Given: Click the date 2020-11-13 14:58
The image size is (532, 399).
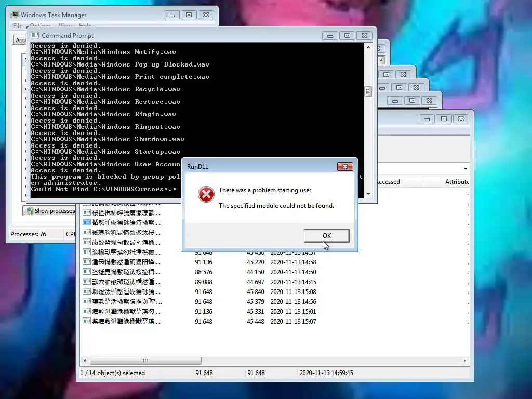Looking at the screenshot, I should click(x=293, y=262).
